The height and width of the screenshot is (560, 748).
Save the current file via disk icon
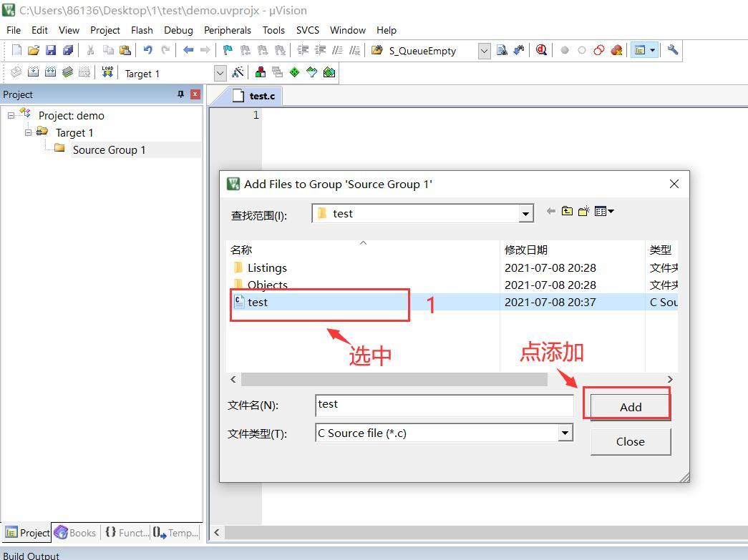tap(51, 50)
